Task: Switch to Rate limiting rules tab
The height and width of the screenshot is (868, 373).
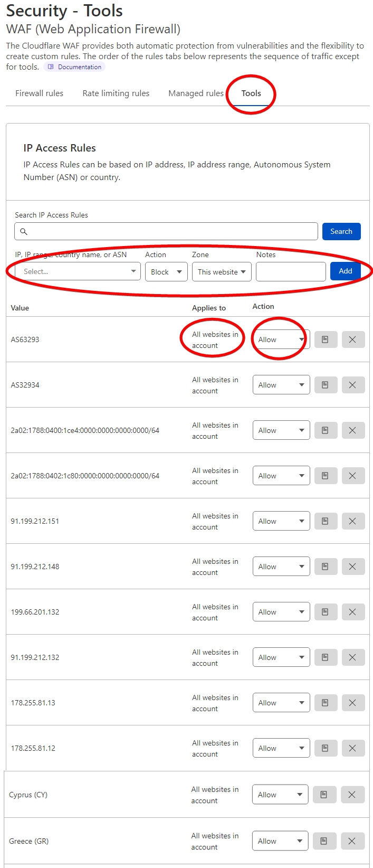Action: [x=116, y=93]
